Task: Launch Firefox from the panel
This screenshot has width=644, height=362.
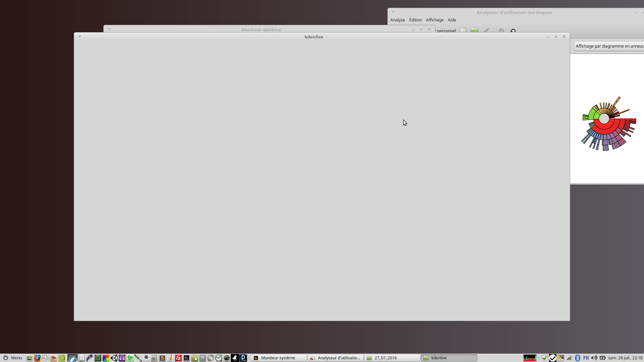Action: coord(37,358)
